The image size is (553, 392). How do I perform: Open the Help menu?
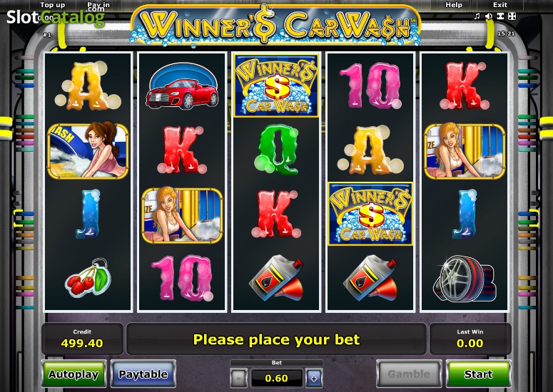(454, 5)
